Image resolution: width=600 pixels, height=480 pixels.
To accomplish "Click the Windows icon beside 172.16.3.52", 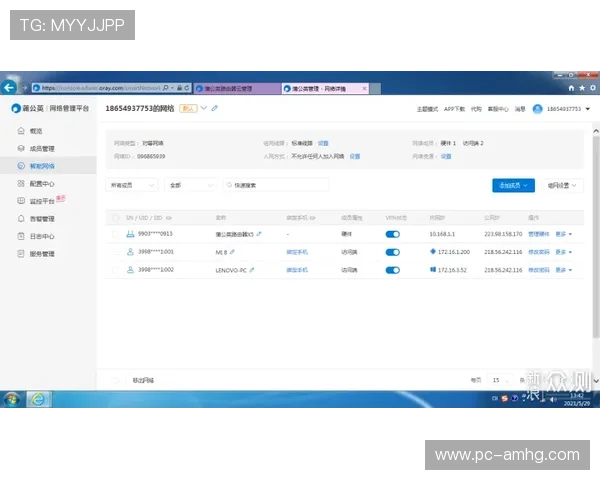I will coord(433,269).
